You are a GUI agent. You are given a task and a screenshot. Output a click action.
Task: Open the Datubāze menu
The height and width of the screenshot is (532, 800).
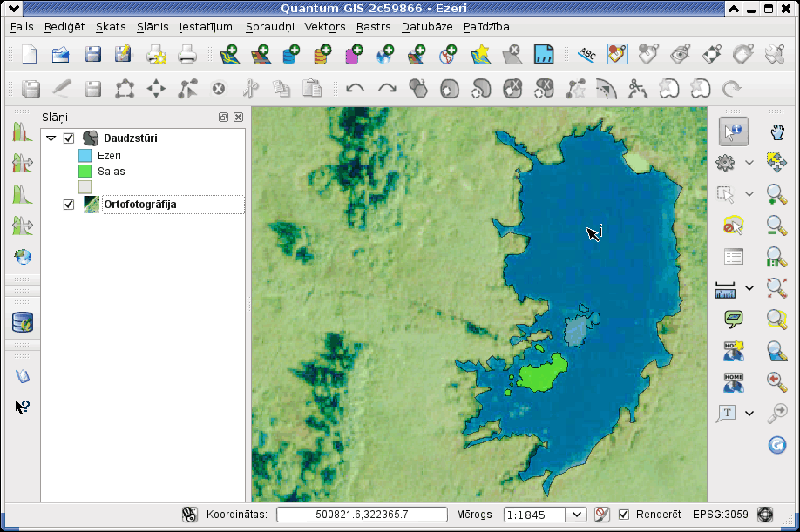click(427, 27)
